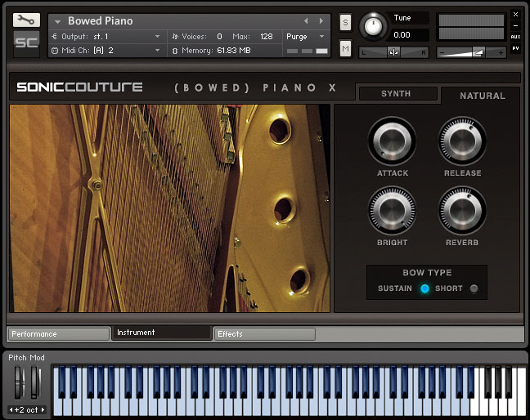This screenshot has width=530, height=420.
Task: Click the pan slider center handle
Action: (x=393, y=52)
